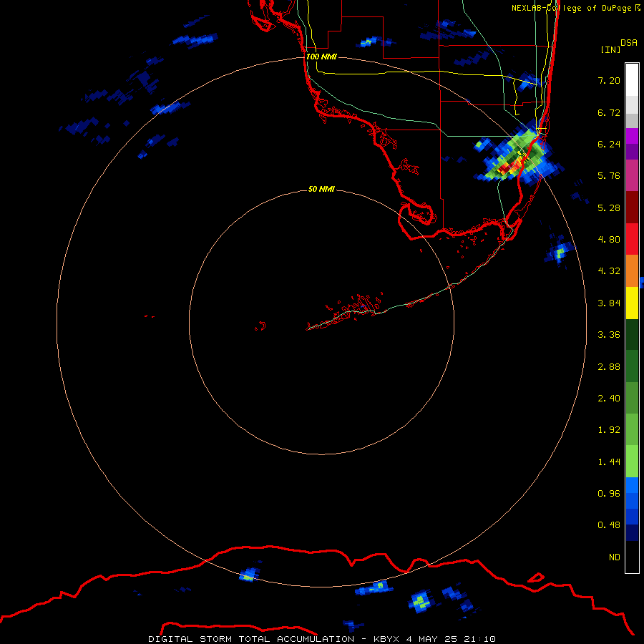644x644 pixels.
Task: Click the ND legend label
Action: [x=615, y=557]
